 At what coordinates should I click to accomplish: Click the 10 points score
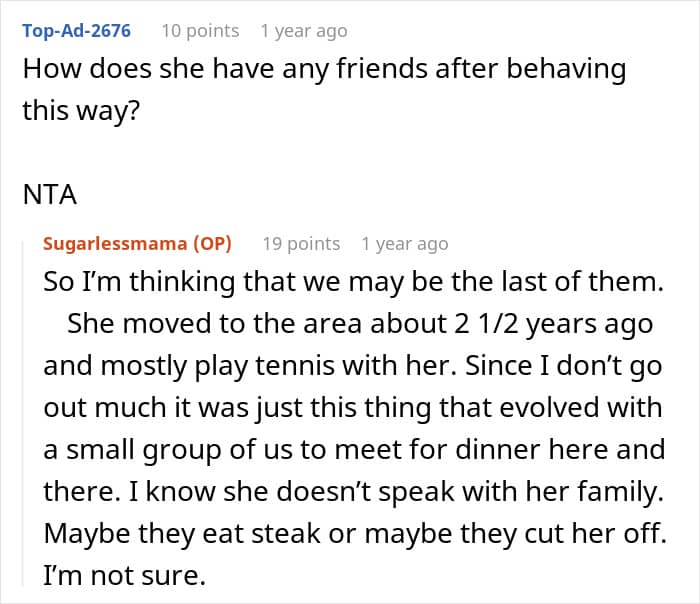200,31
